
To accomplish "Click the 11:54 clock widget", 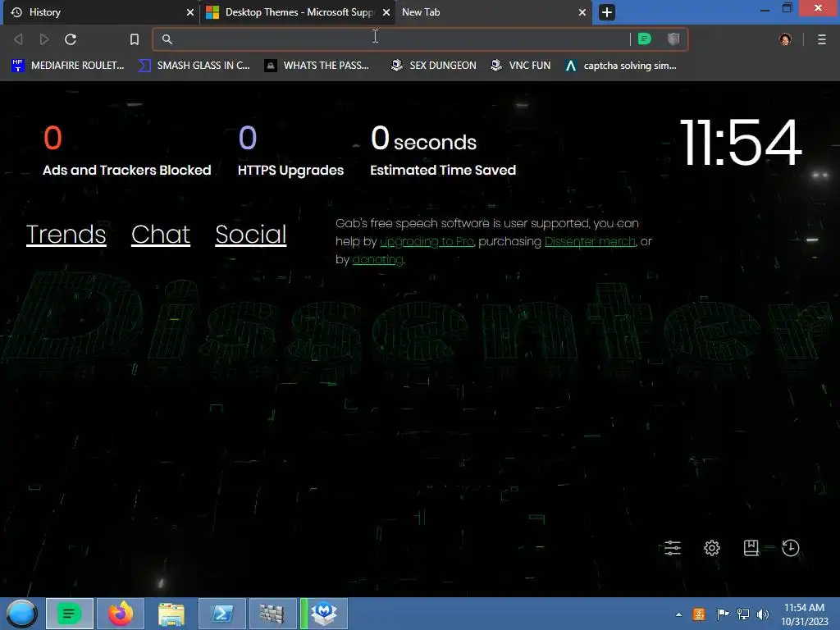I will coord(741,143).
